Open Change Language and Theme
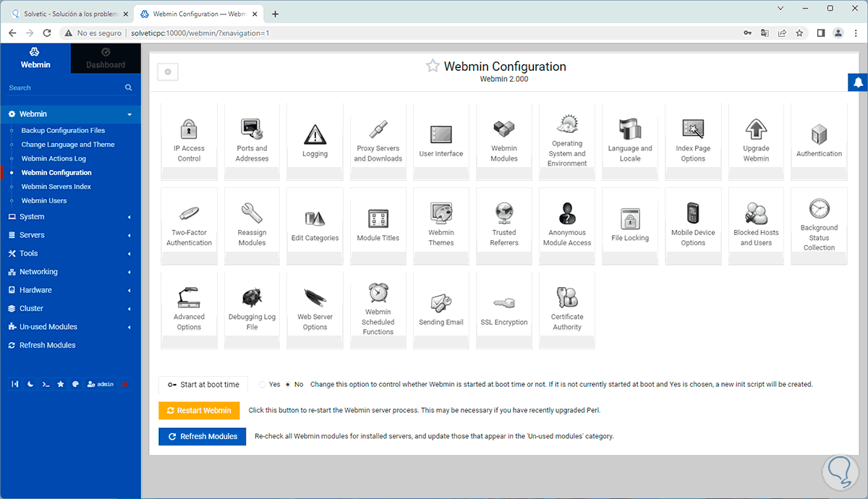868x499 pixels. pos(68,145)
